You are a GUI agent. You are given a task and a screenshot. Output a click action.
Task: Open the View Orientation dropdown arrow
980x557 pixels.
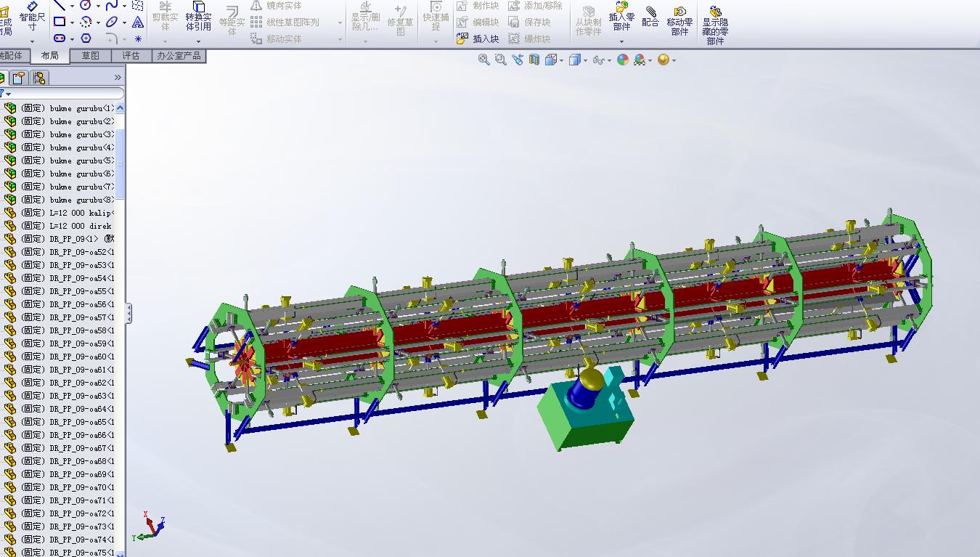click(x=561, y=61)
